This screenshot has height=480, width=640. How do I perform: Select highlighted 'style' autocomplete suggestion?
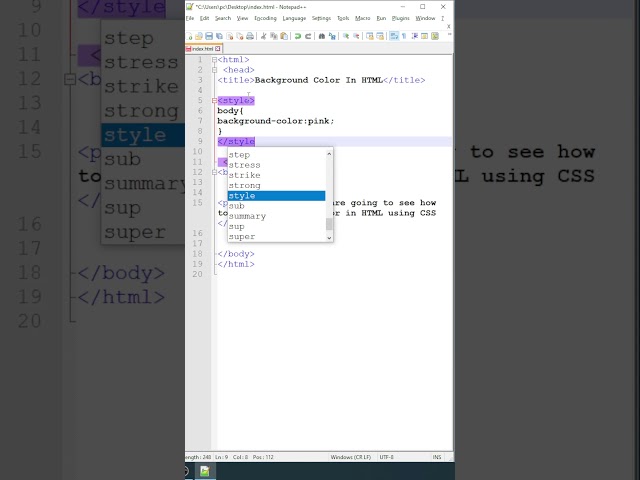coord(276,196)
